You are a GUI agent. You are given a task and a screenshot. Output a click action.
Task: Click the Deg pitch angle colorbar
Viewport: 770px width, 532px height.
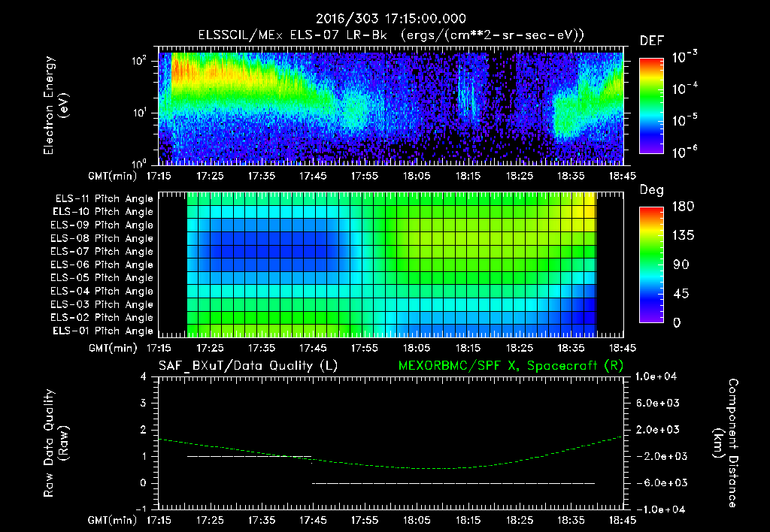(651, 264)
